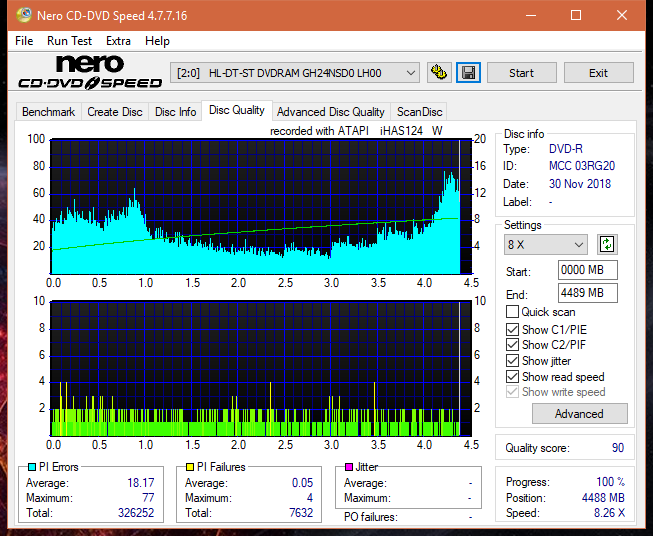The image size is (653, 536).
Task: Click the Position value 4488 MB
Action: click(x=603, y=498)
